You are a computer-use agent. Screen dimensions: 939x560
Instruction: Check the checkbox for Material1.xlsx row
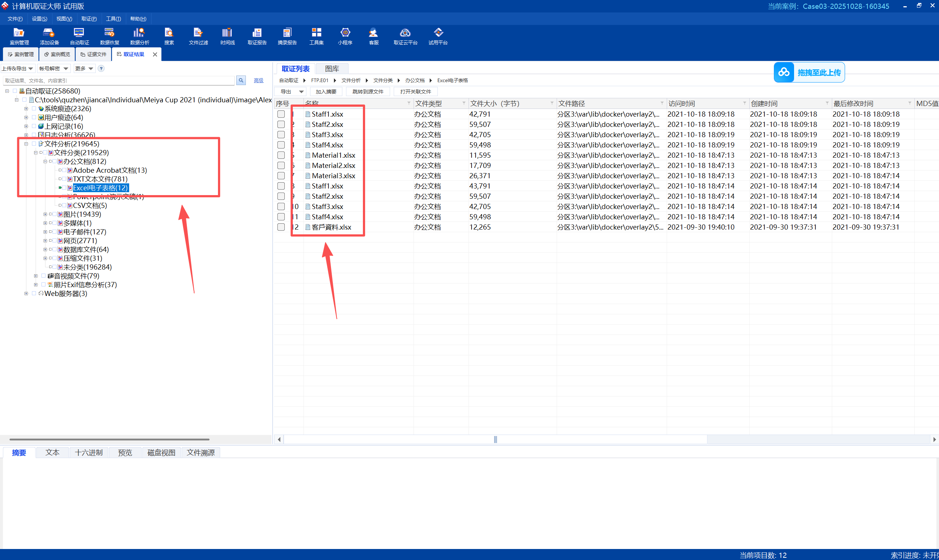coord(281,155)
